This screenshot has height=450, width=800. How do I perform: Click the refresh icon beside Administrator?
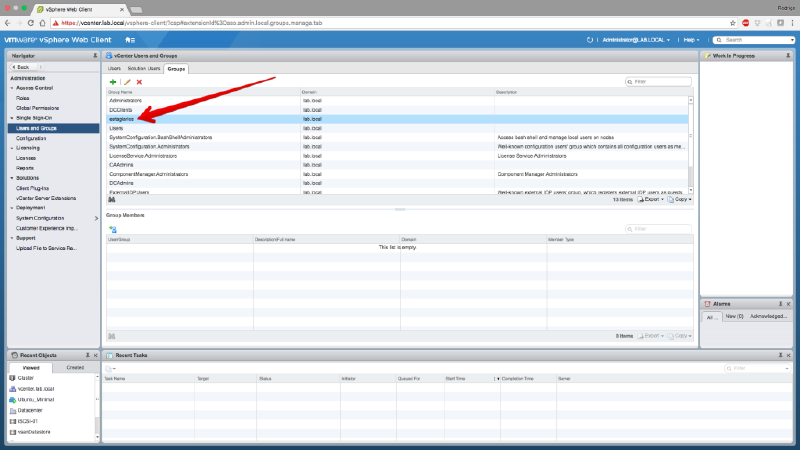(x=591, y=39)
